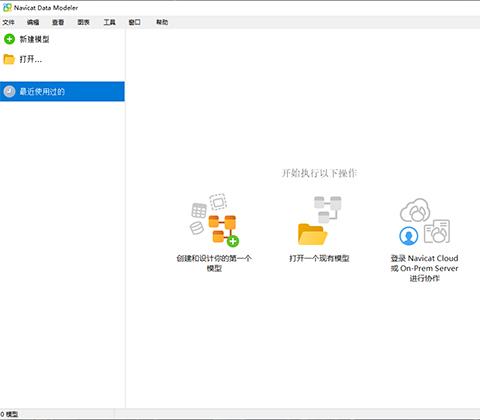480x420 pixels.
Task: Click the create-first-model diagram icon
Action: coord(214,220)
